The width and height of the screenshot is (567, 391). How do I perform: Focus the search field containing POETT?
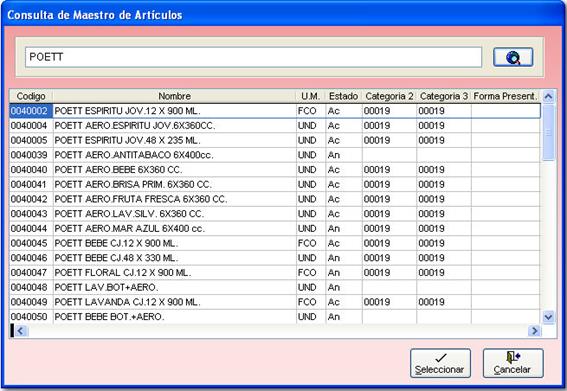point(253,57)
